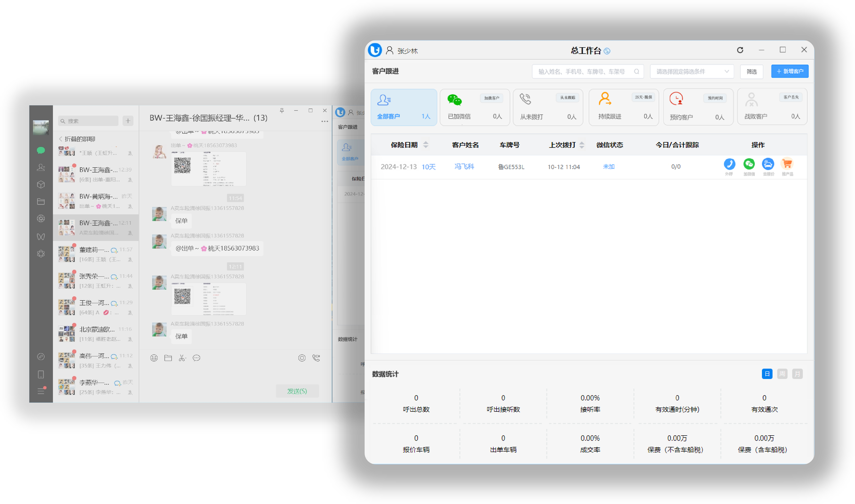
Task: Click the screenshot scissors icon in the WeChat chat
Action: click(x=182, y=358)
